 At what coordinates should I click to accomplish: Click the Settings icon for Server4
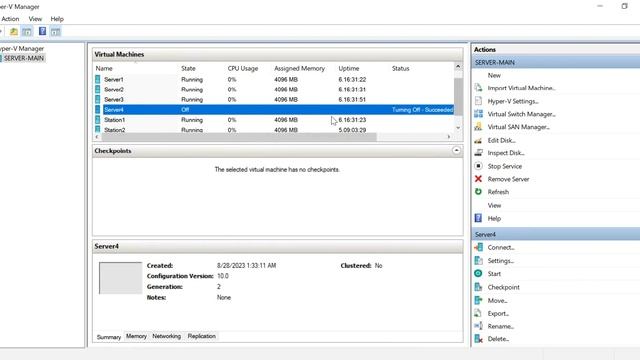tap(478, 260)
